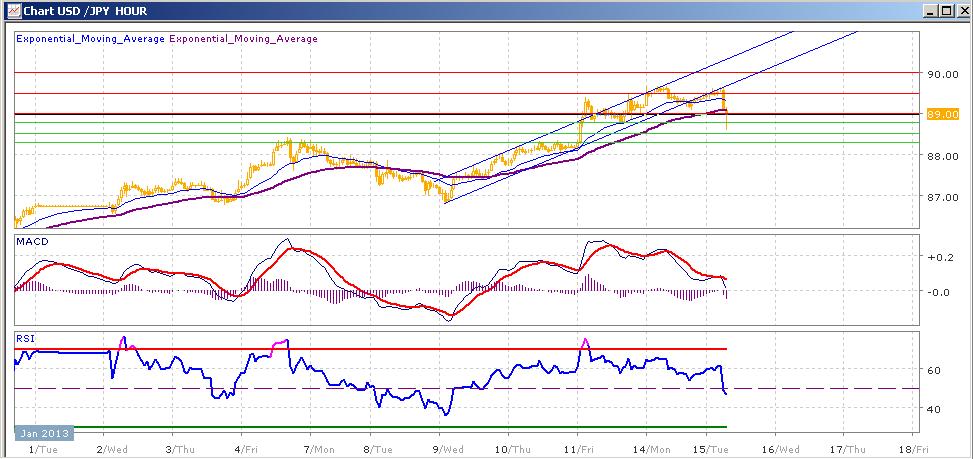Image resolution: width=973 pixels, height=459 pixels.
Task: Maximize the USD/JPY chart window
Action: [x=945, y=11]
